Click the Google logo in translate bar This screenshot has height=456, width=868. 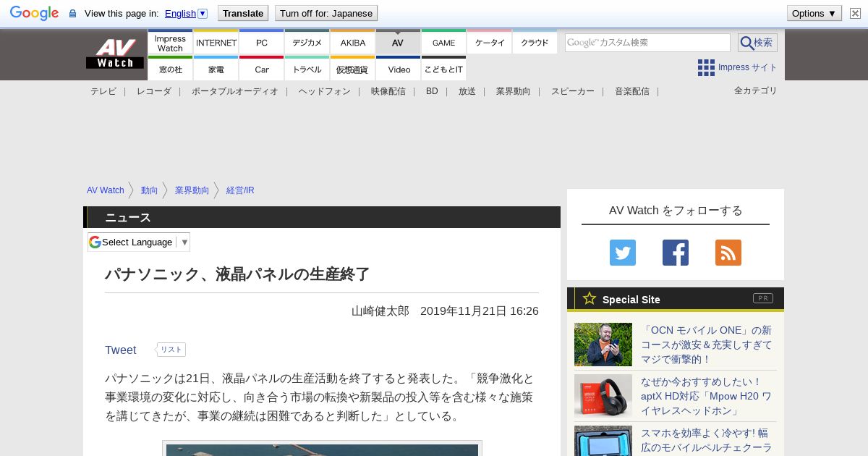[34, 13]
